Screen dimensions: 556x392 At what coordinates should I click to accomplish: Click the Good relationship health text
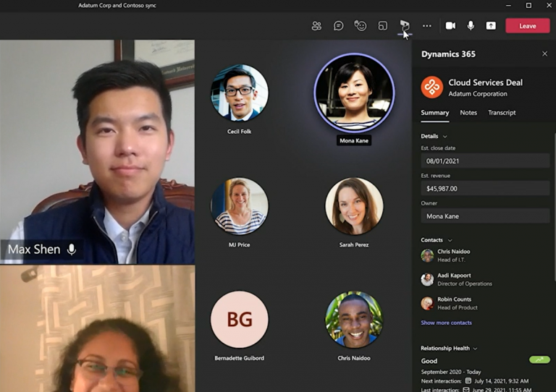click(x=429, y=361)
